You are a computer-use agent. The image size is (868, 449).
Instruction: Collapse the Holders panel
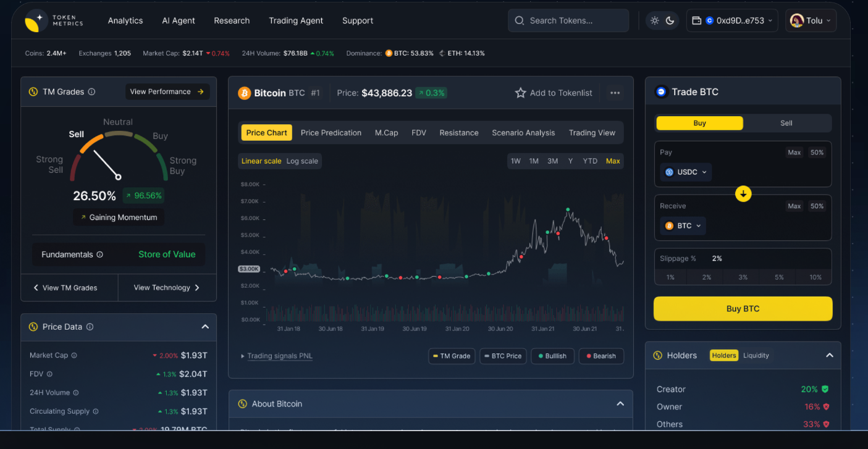tap(830, 355)
